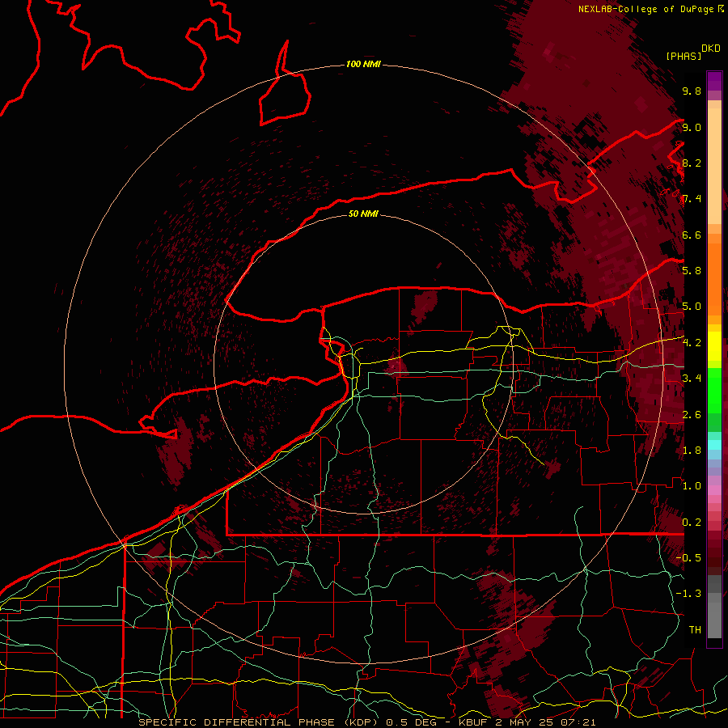Click the bright green color bar segment
The height and width of the screenshot is (728, 728).
pos(714,390)
